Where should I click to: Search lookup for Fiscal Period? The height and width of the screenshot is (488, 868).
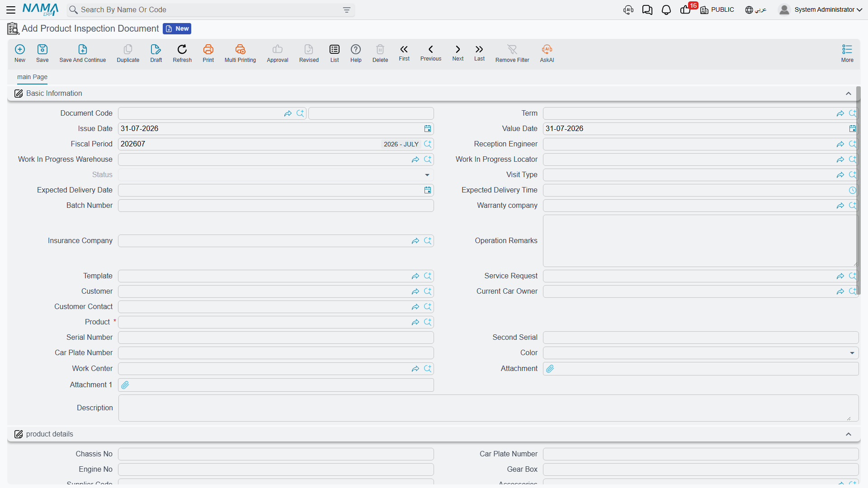tap(428, 144)
